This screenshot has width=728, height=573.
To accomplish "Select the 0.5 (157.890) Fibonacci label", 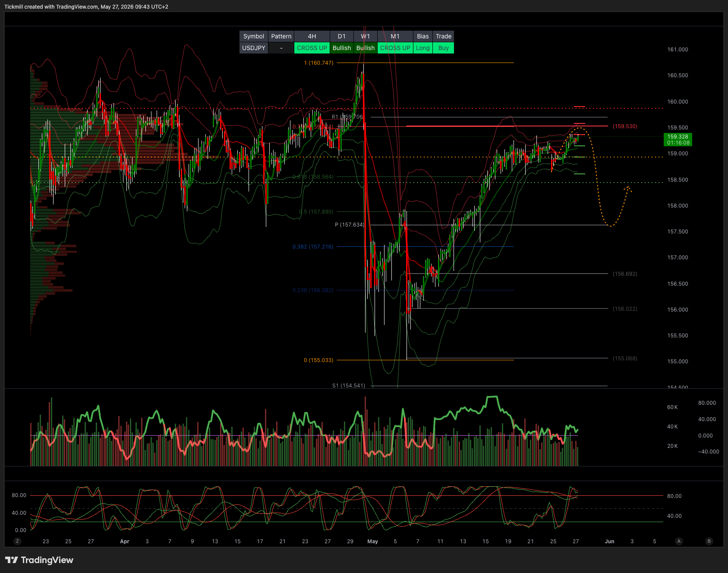I will 316,212.
